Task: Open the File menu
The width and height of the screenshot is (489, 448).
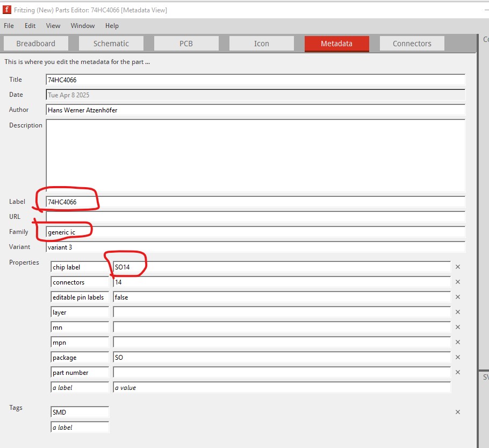Action: click(x=9, y=26)
